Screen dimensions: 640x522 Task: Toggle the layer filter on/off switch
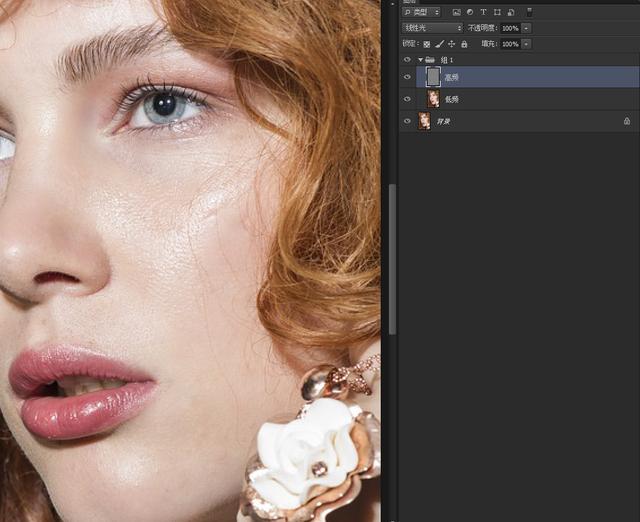click(x=529, y=11)
